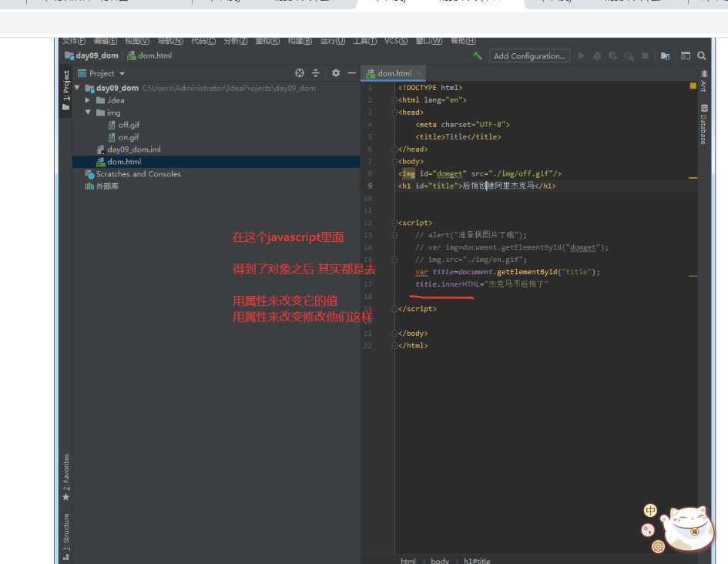Click the yellow warning stripe mark near line 8
The height and width of the screenshot is (564, 728).
(x=693, y=177)
